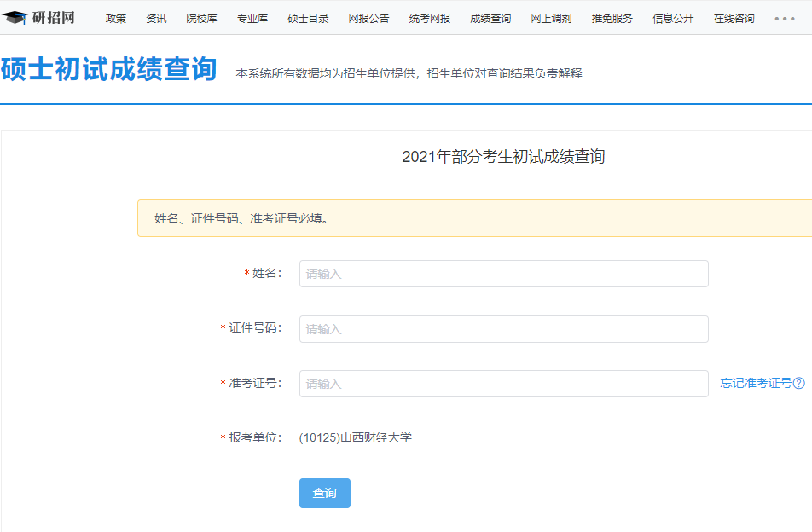View 网报公告 announcements
Viewport: 812px width, 532px height.
click(366, 17)
